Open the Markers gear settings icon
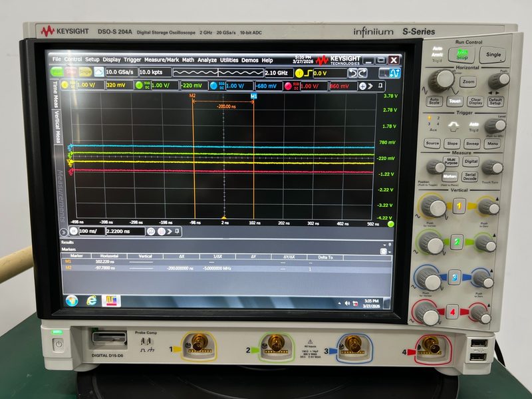This screenshot has width=532, height=399. tap(384, 251)
